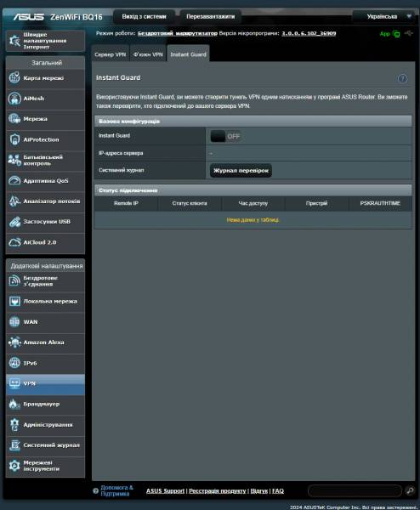Select the Instant Guard tab

tap(188, 54)
